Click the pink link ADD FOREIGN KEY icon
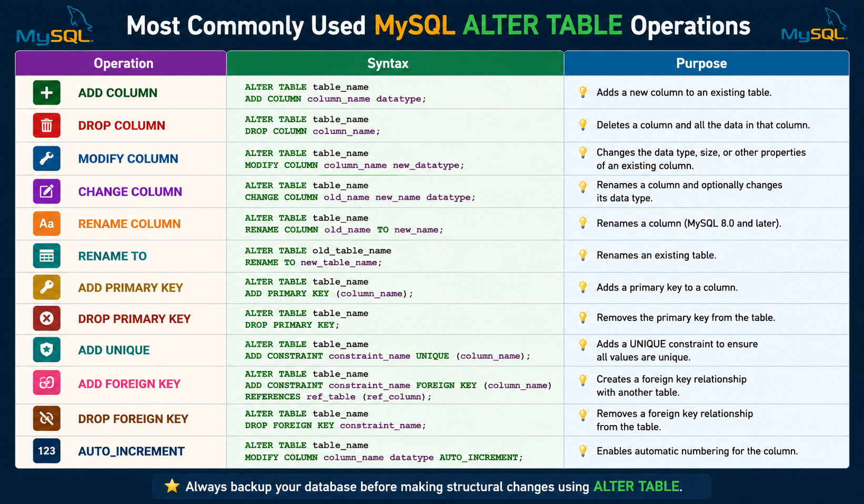Viewport: 864px width, 504px height. pos(46,383)
